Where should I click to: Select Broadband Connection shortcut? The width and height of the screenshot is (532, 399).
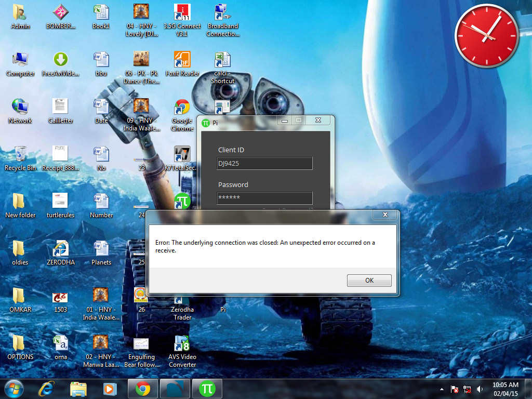point(223,20)
